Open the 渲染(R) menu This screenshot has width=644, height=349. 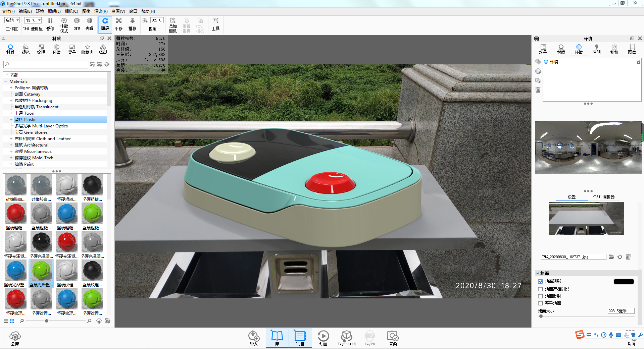[x=101, y=11]
